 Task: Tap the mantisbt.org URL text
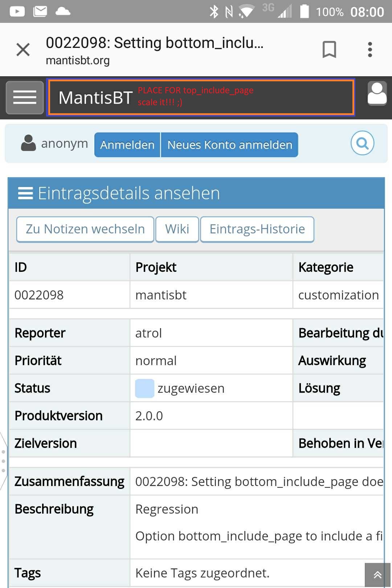78,60
